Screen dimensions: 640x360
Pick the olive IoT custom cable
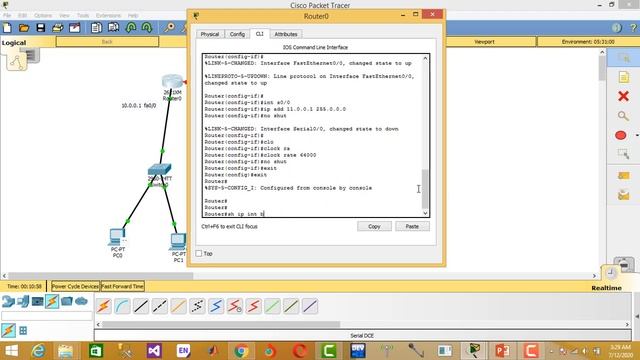[x=291, y=306]
